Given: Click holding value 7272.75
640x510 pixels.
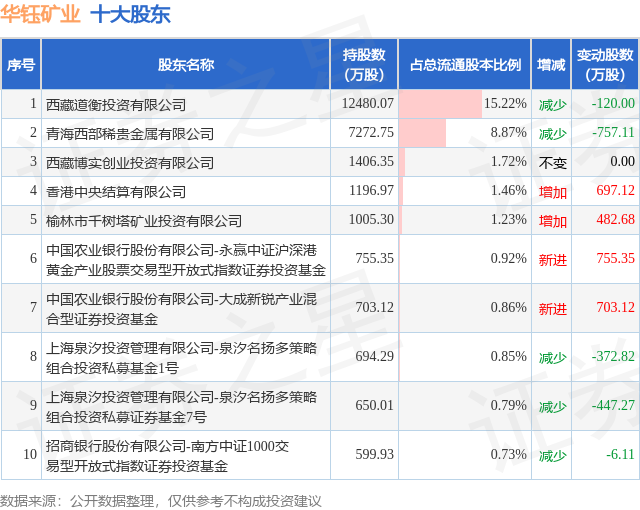Looking at the screenshot, I should pyautogui.click(x=371, y=132).
